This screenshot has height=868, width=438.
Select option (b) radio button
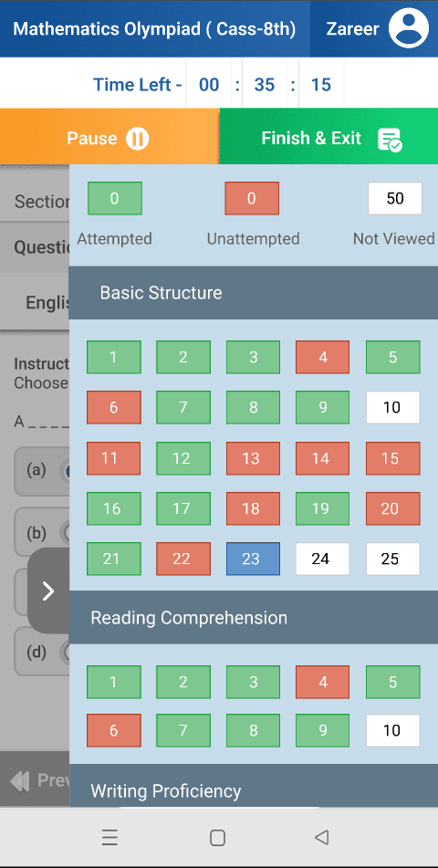coord(66,532)
